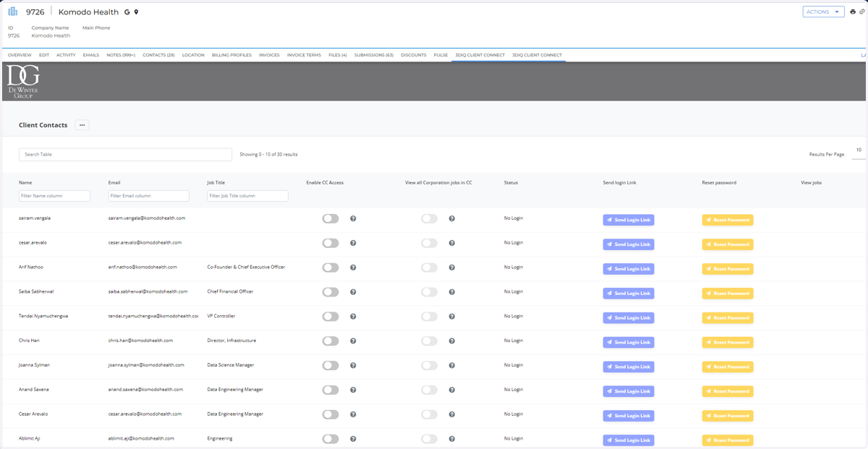Screen dimensions: 868x449
Task: Click the copy link icon
Action: point(862,12)
